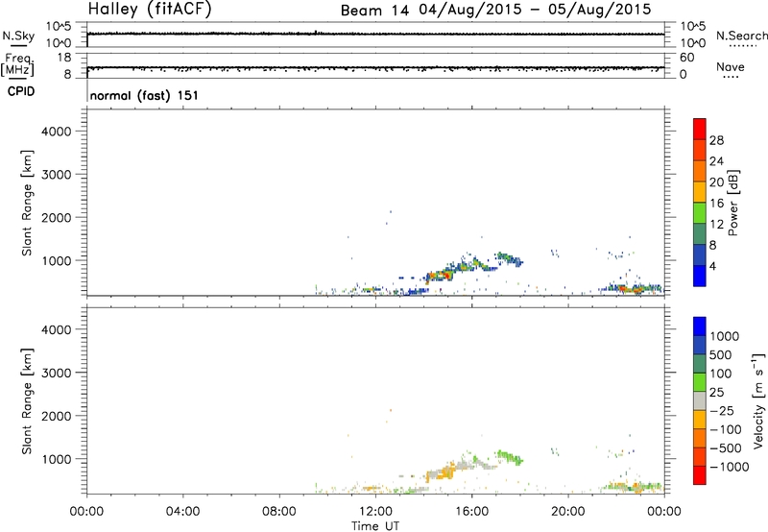
Task: Select the 'Beam 14' text in the header
Action: tap(374, 11)
